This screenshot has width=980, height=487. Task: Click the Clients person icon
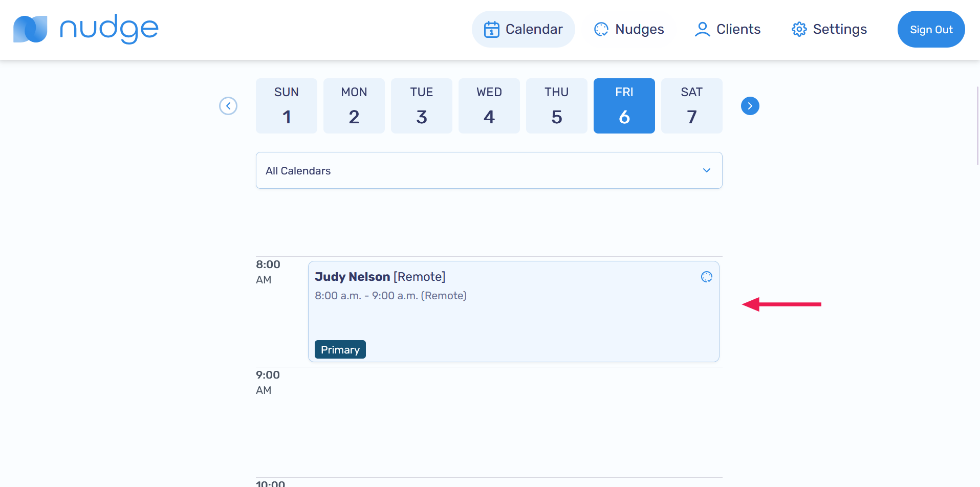(702, 30)
